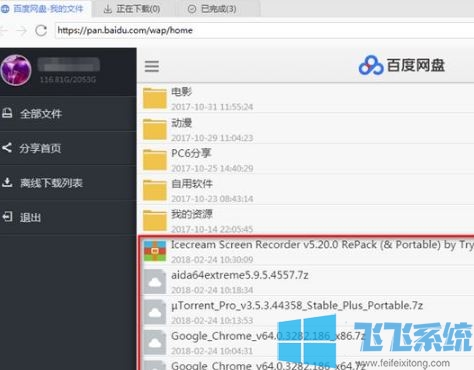
Task: Select aida64extreme5.9.5.4557.7z file name
Action: click(x=240, y=275)
